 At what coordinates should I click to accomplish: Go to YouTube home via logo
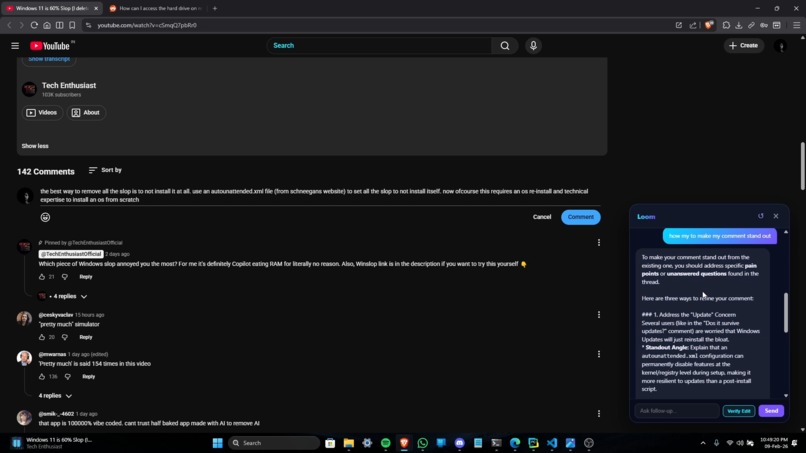[x=50, y=46]
